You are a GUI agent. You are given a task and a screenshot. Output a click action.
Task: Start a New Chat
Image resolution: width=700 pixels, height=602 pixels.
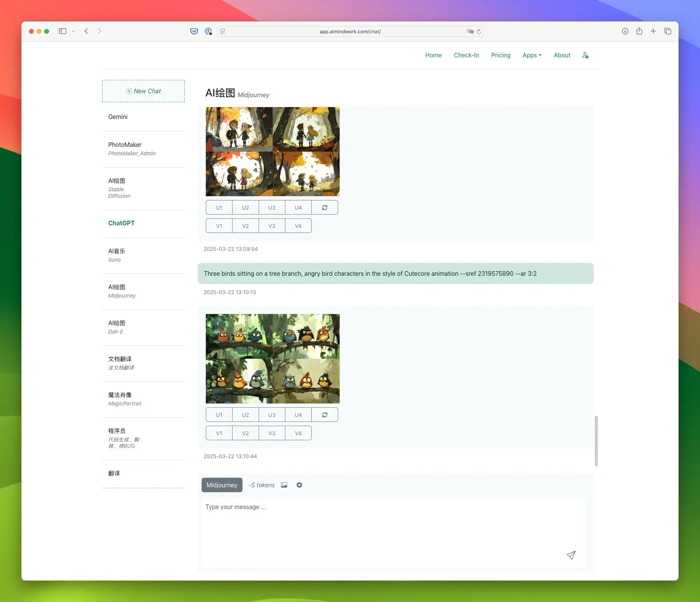(x=143, y=91)
